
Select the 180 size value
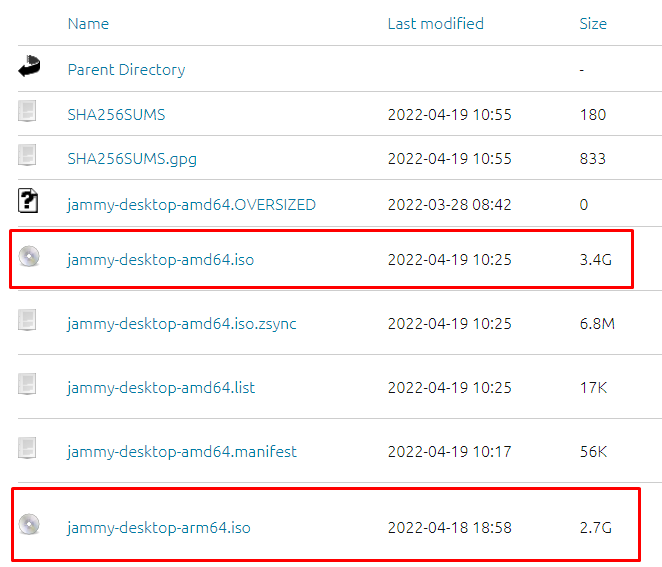pyautogui.click(x=593, y=115)
